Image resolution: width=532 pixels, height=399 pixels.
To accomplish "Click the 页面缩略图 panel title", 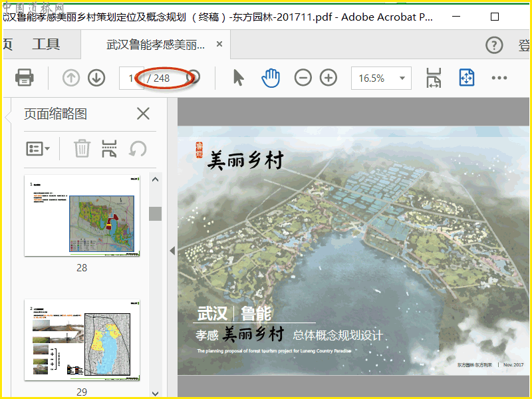I will coord(55,114).
